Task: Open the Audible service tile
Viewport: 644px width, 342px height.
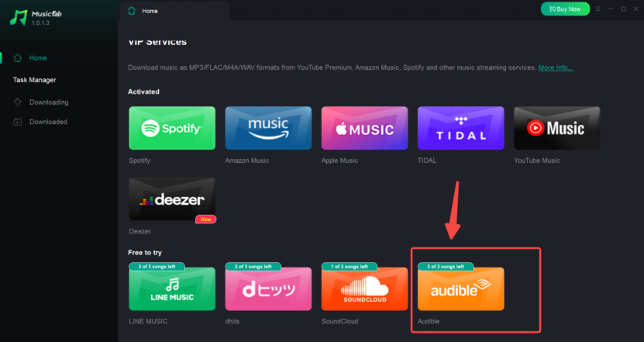Action: [x=461, y=289]
